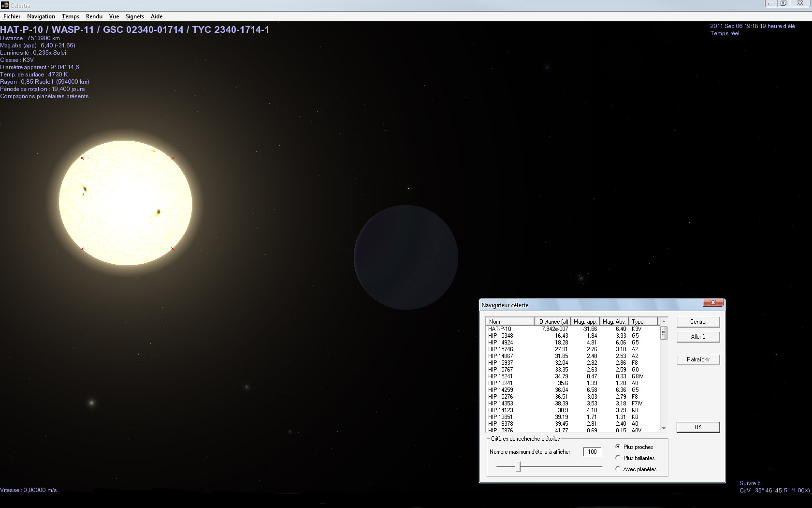
Task: Select HIP 13241 in the star list
Action: [x=573, y=383]
